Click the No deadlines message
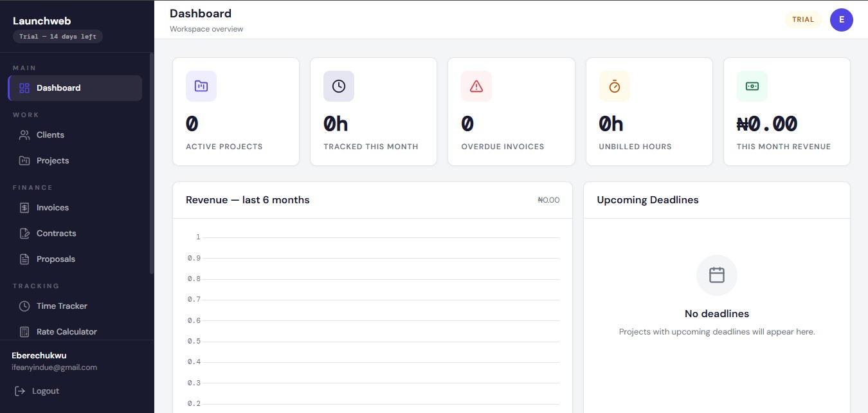Screen dimensions: 868x413 click(x=717, y=314)
